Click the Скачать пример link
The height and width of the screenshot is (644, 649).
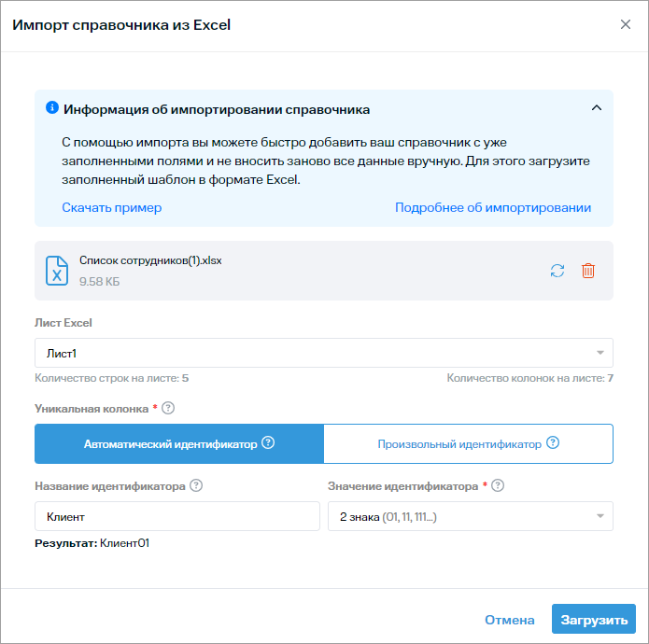(111, 208)
